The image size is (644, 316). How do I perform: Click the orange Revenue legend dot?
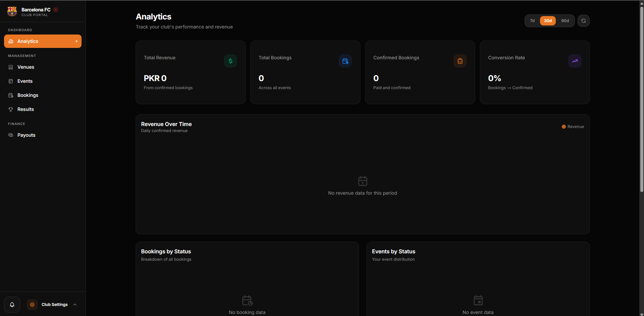pos(564,127)
